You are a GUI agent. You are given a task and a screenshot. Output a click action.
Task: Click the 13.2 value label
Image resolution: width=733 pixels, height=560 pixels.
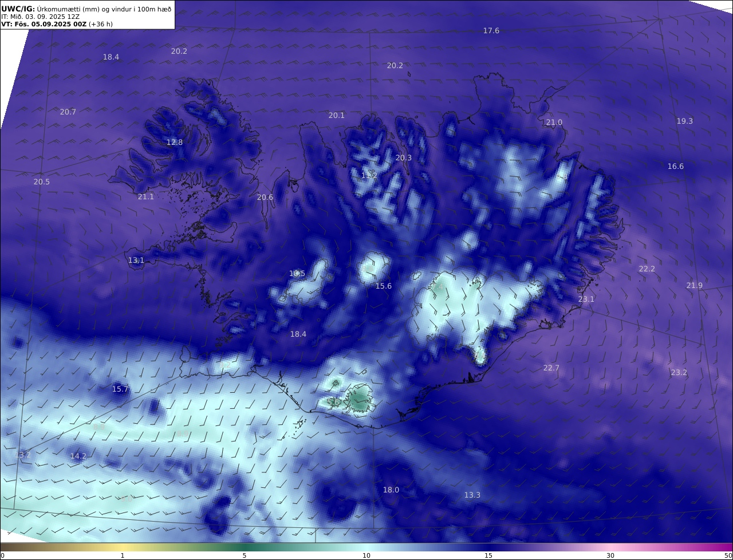pos(23,455)
